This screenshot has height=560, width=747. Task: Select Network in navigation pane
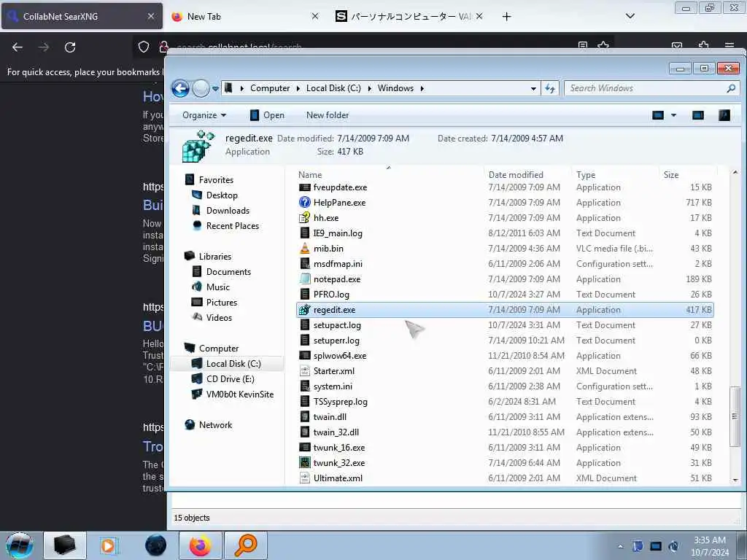pos(215,425)
